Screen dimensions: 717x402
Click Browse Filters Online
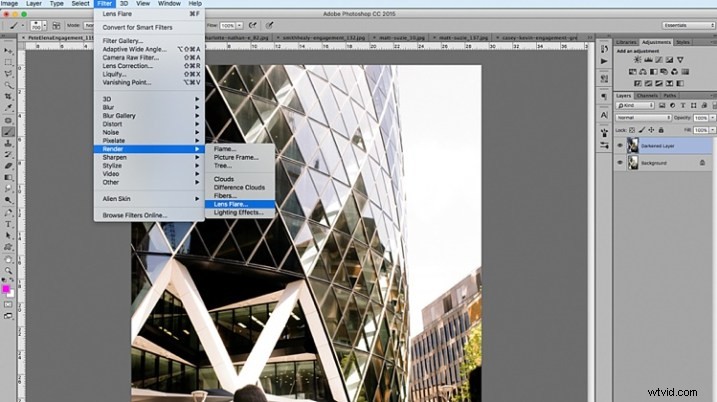pyautogui.click(x=149, y=215)
